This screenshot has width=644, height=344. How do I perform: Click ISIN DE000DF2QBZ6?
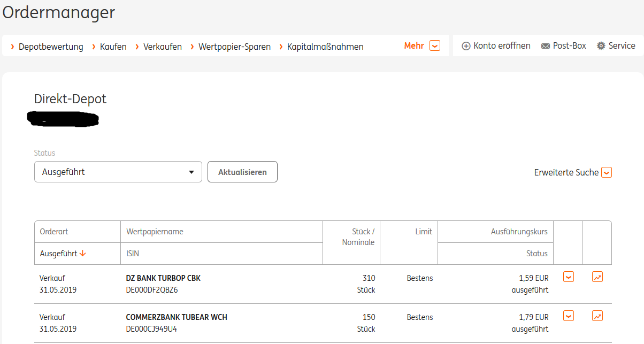coord(152,290)
